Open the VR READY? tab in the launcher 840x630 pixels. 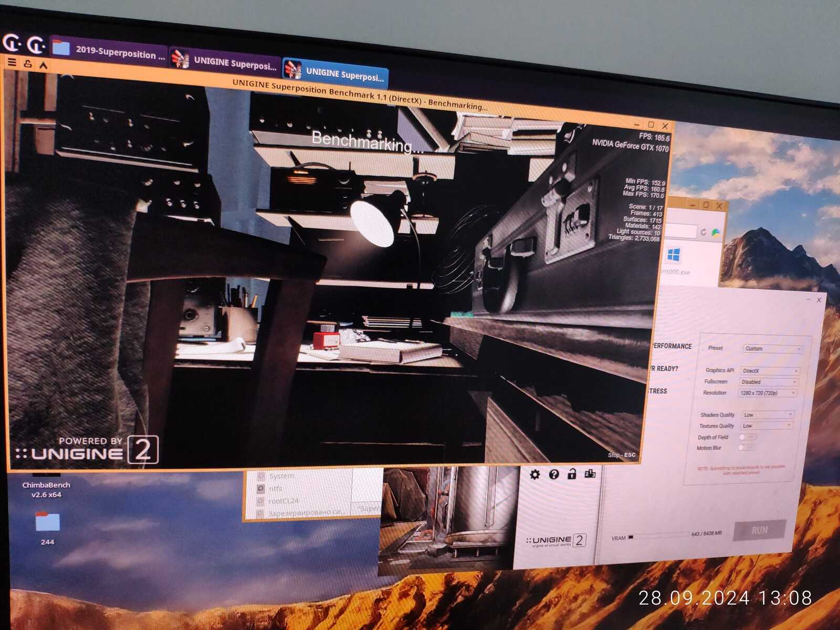[x=664, y=369]
